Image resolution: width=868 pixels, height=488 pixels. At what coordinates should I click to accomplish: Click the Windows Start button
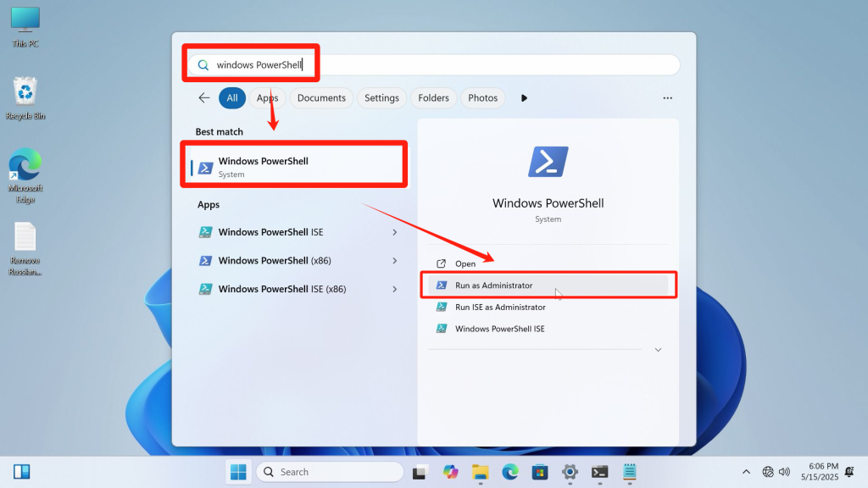click(x=238, y=472)
